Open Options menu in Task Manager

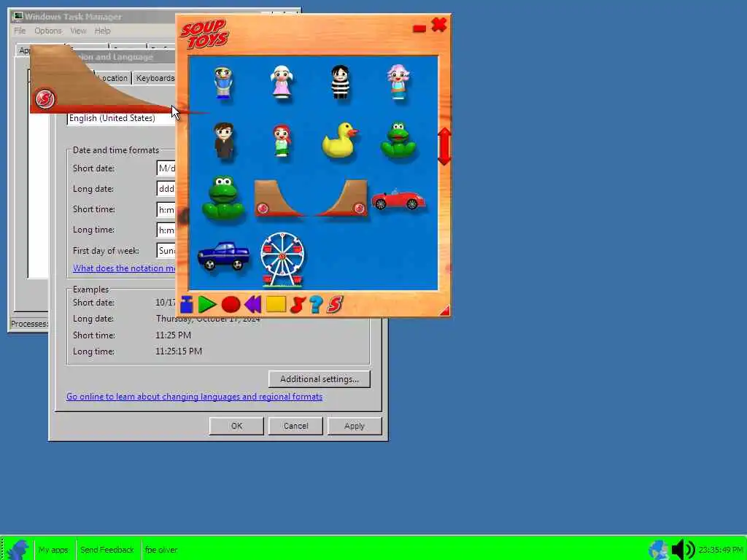pyautogui.click(x=47, y=31)
